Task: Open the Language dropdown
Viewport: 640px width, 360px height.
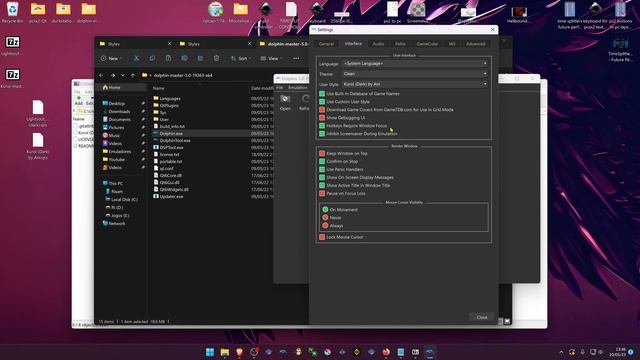Action: [415, 64]
